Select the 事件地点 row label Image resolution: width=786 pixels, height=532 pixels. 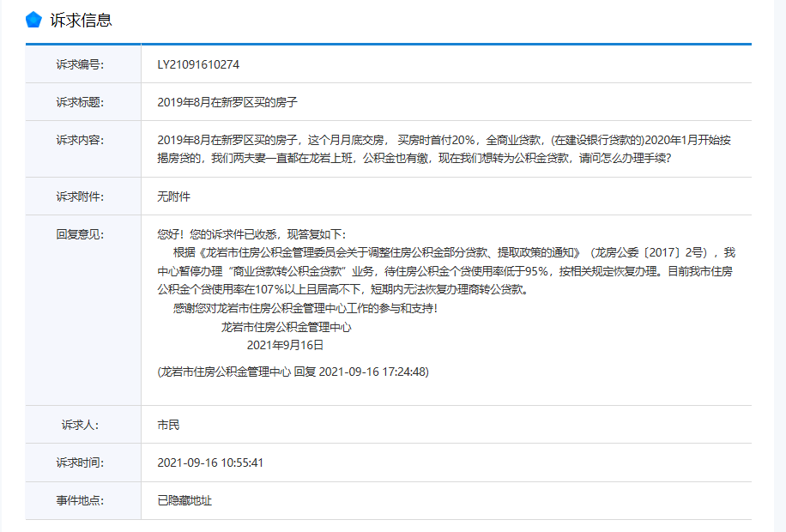(x=80, y=500)
